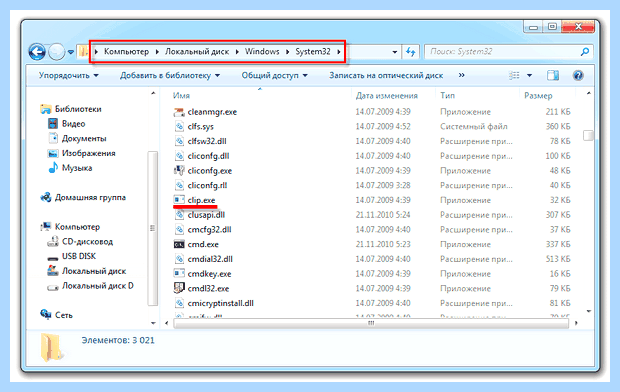This screenshot has width=620, height=392.
Task: Select the cmicryptinstall.dll file icon
Action: click(179, 303)
